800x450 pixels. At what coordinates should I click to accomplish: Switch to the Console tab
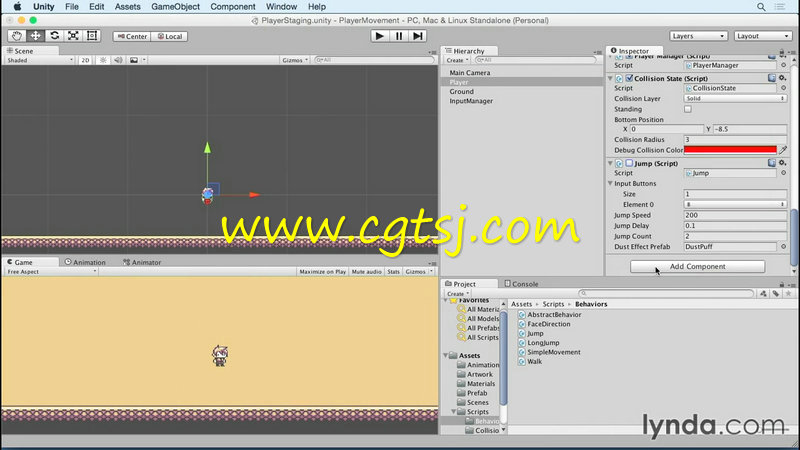pos(521,284)
